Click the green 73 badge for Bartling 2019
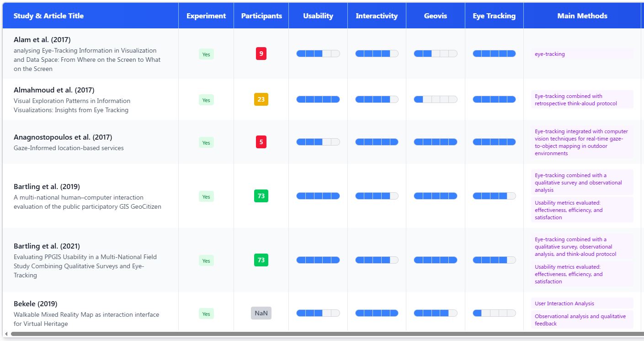The height and width of the screenshot is (341, 644). (x=261, y=196)
